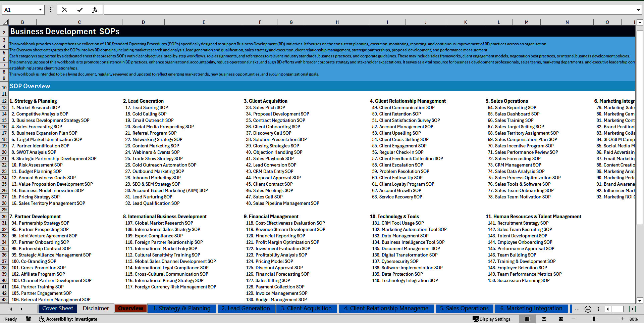Switch to 5. Sales Operations sheet tab

tap(464, 309)
